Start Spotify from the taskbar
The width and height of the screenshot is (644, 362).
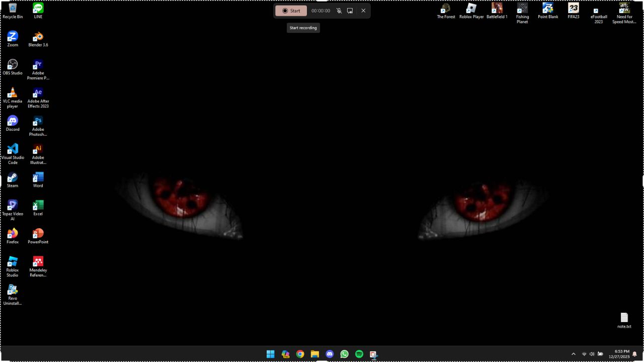(x=359, y=354)
